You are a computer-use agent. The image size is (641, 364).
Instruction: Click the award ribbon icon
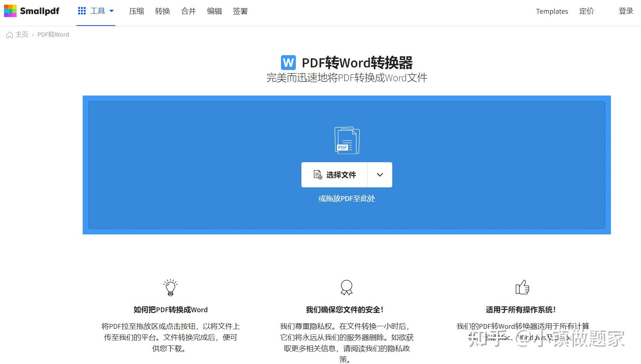347,287
